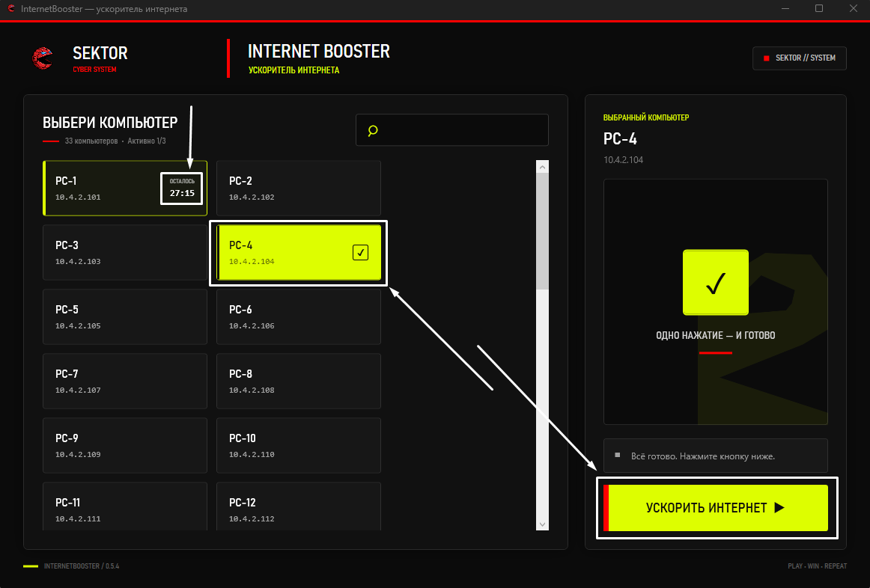Click the IP address 10.4.2.104 in the right panel
The height and width of the screenshot is (588, 870).
[623, 160]
